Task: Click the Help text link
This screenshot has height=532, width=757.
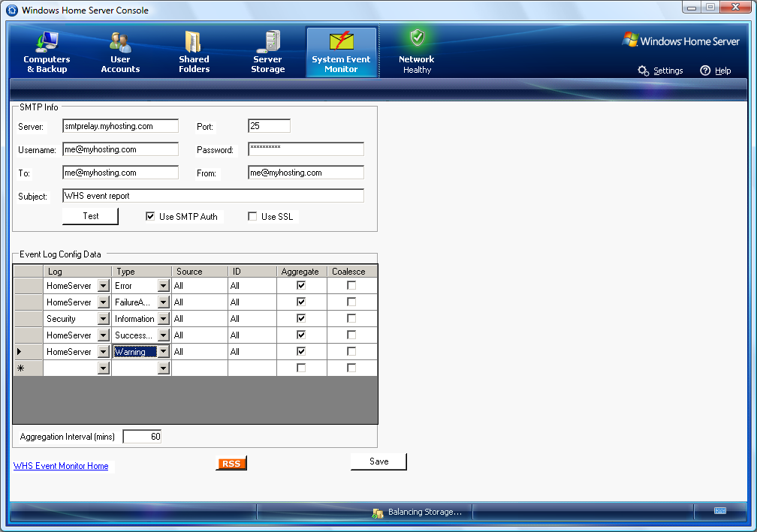Action: coord(722,71)
